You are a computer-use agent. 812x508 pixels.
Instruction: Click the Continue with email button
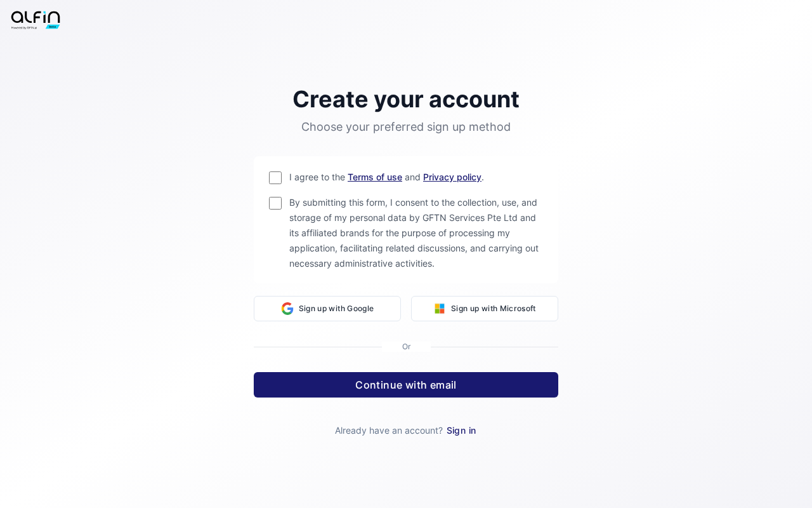coord(406,385)
